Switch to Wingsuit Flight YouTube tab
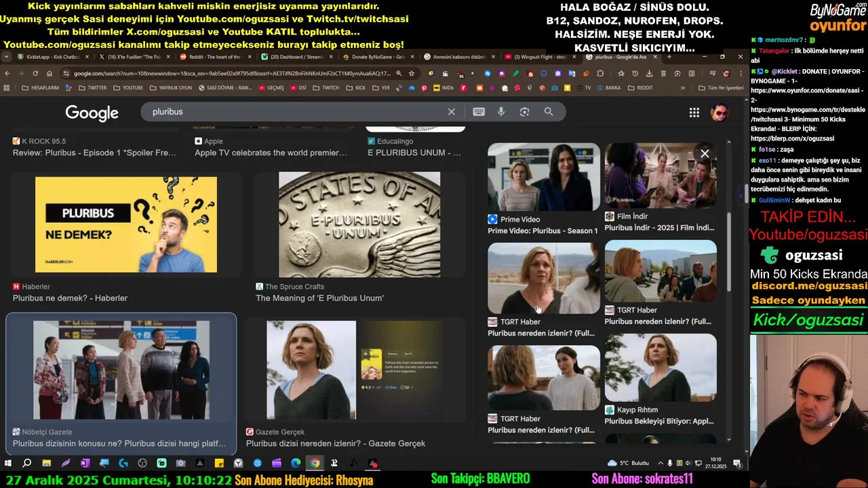The width and height of the screenshot is (868, 488). (x=539, y=57)
